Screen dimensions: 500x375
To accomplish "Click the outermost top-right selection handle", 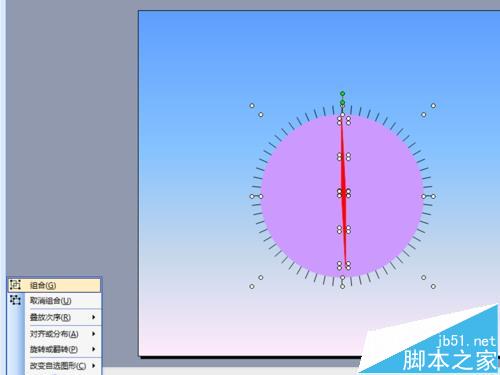I will (433, 106).
